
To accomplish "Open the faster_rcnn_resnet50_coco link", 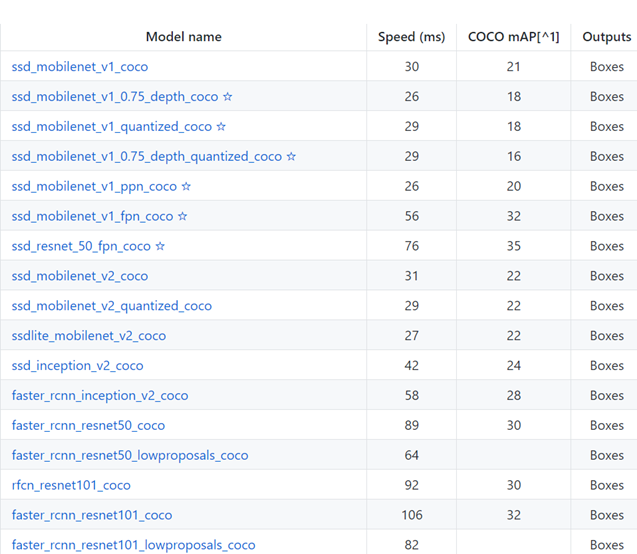I will 88,426.
